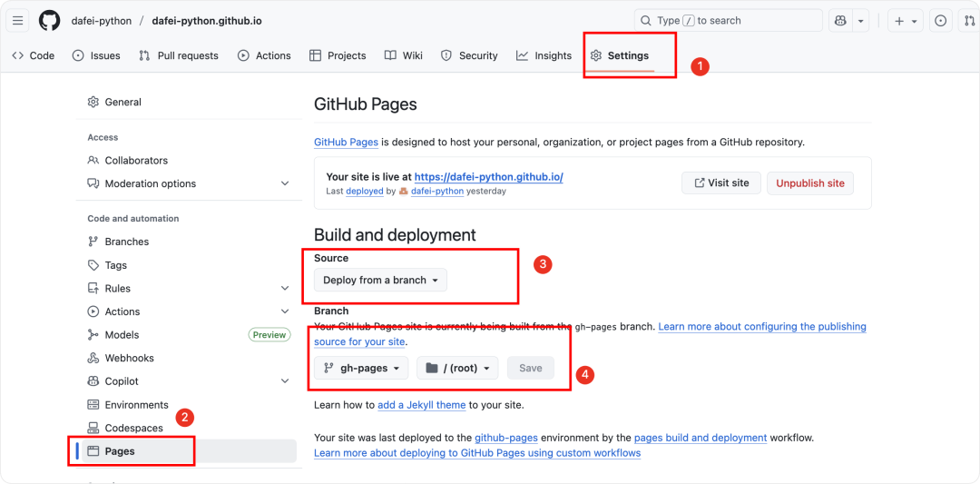Open live site URL dafei-python.github.io
The image size is (980, 484).
489,177
